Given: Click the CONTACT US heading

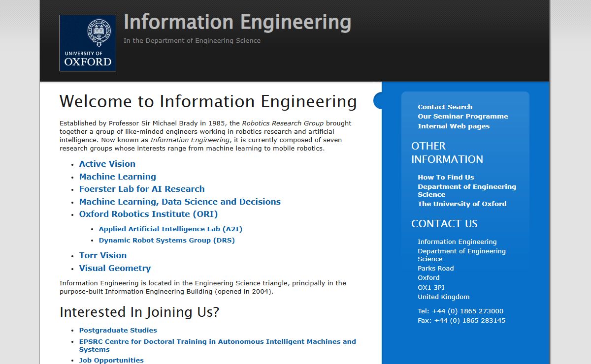Looking at the screenshot, I should [444, 224].
